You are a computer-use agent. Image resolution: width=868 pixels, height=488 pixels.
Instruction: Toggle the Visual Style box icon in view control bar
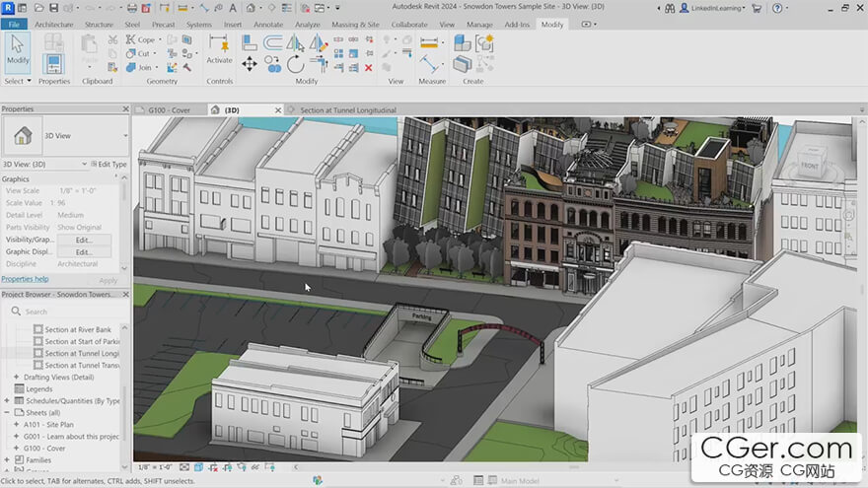point(198,467)
